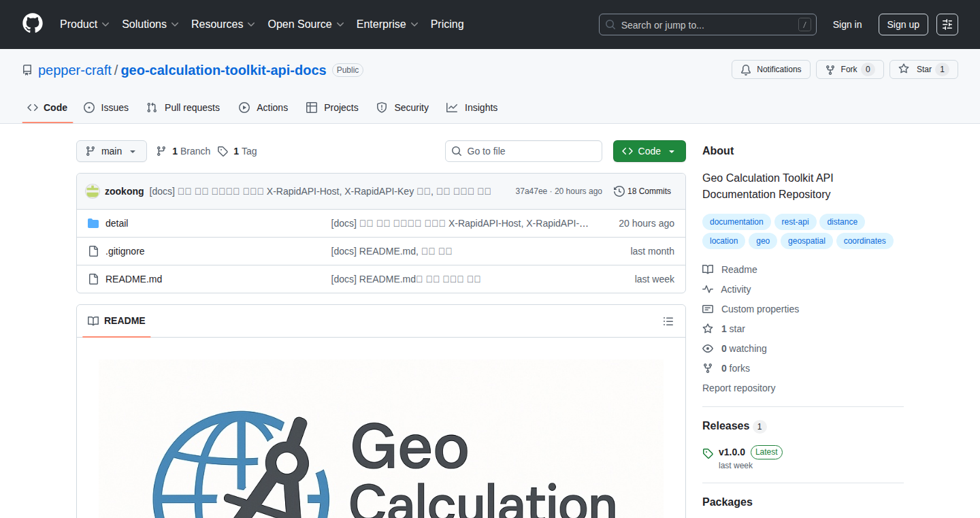This screenshot has width=980, height=518.
Task: Select the geo topic tag
Action: pos(763,241)
